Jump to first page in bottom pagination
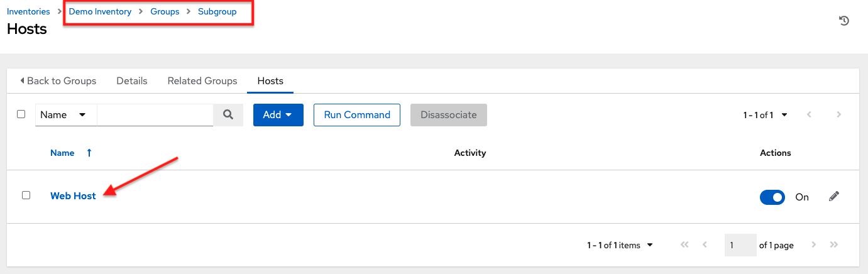The width and height of the screenshot is (868, 274). click(684, 245)
